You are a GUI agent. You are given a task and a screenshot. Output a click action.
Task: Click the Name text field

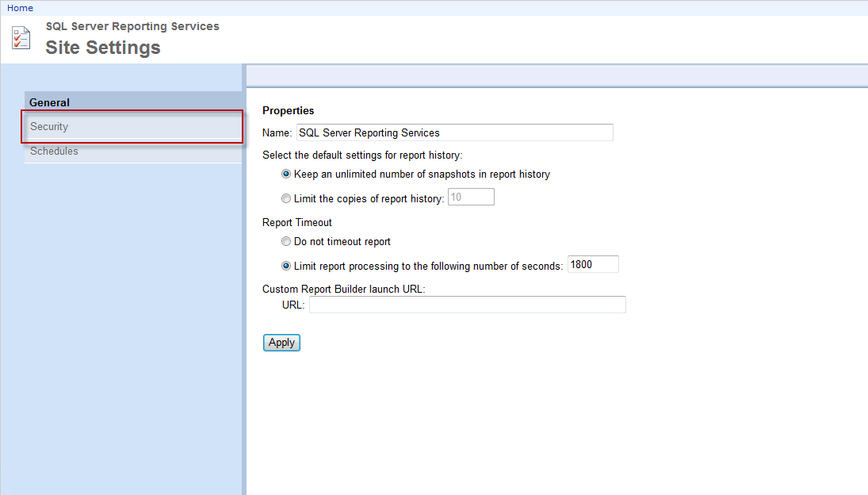pos(454,133)
